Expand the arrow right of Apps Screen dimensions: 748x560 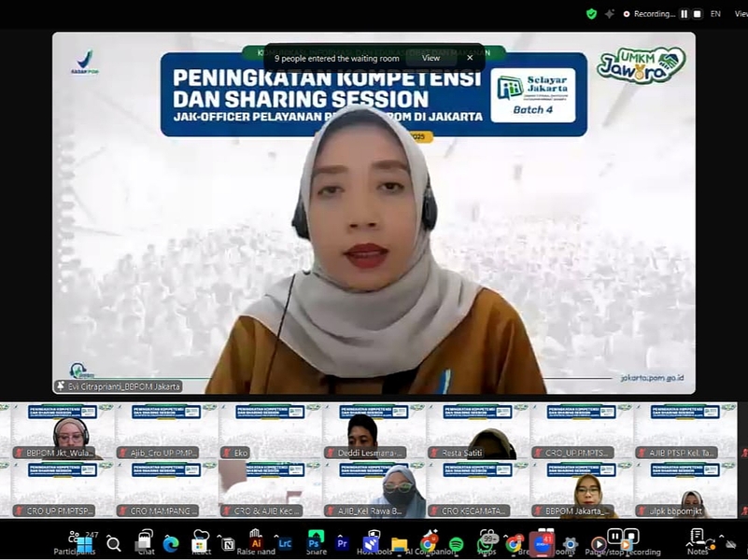pyautogui.click(x=505, y=537)
